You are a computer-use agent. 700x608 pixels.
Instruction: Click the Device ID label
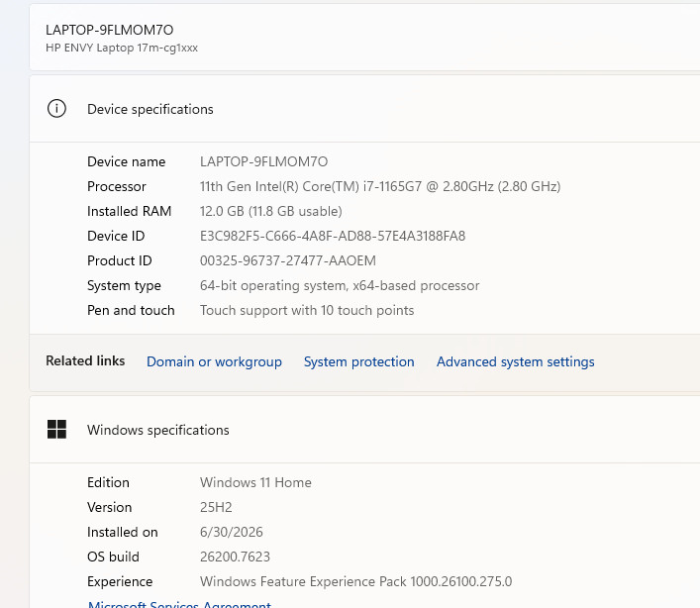pyautogui.click(x=116, y=236)
